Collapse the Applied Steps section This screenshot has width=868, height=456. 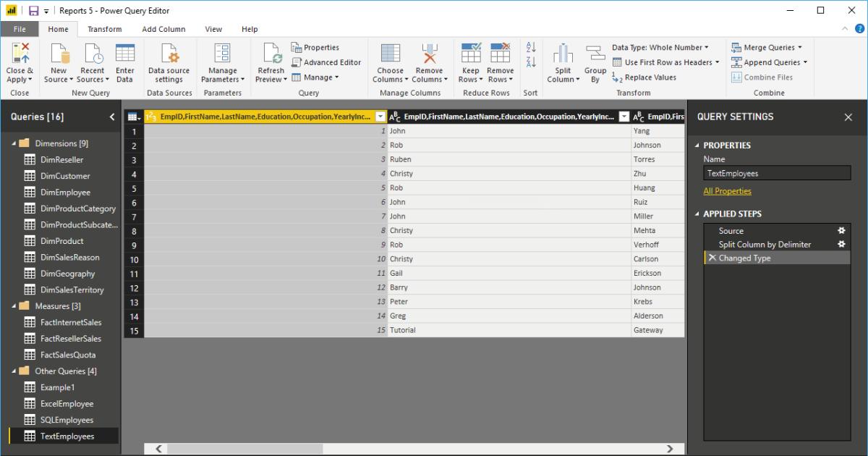click(697, 214)
